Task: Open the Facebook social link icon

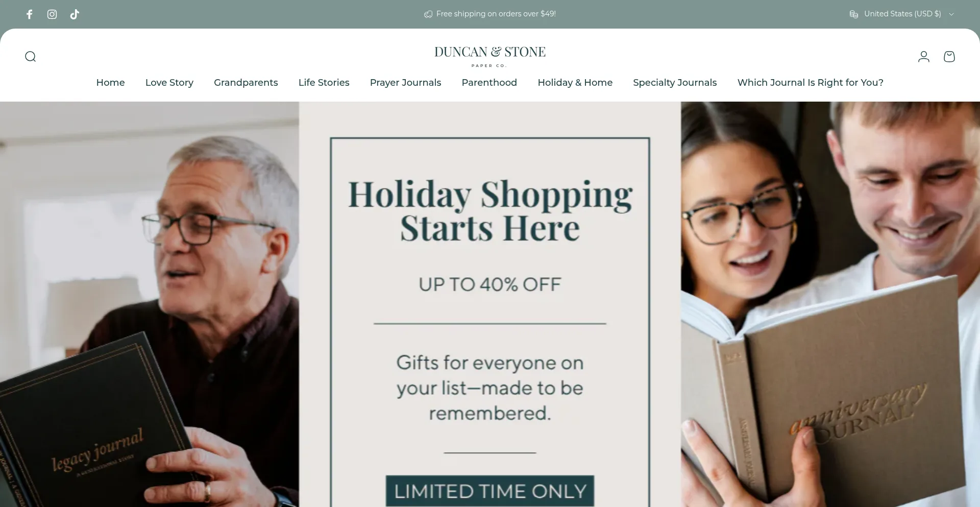Action: [x=30, y=14]
